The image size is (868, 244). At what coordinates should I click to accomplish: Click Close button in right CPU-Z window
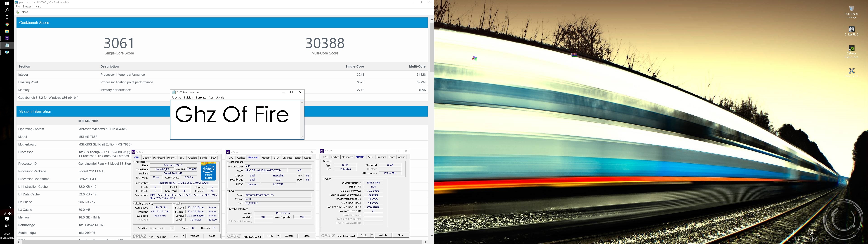401,235
